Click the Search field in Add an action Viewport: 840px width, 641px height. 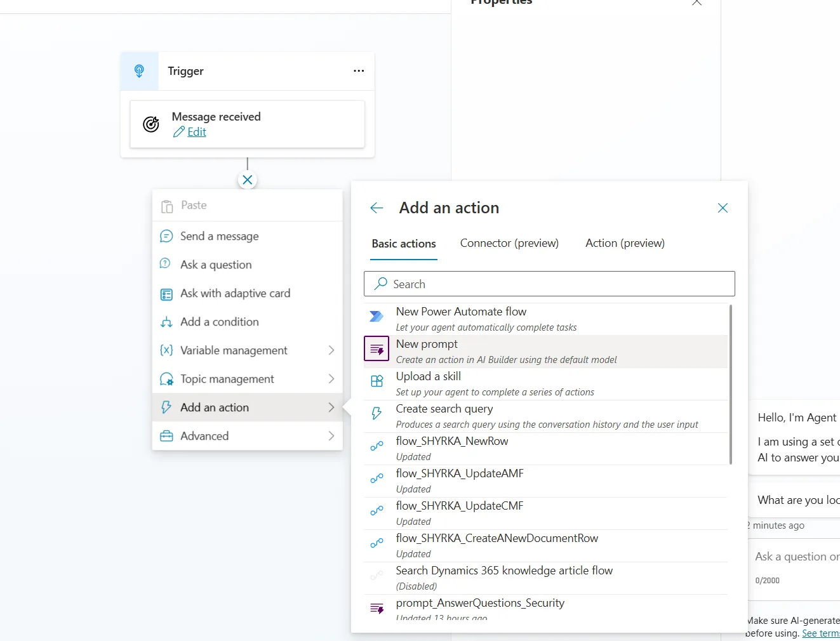pyautogui.click(x=549, y=284)
